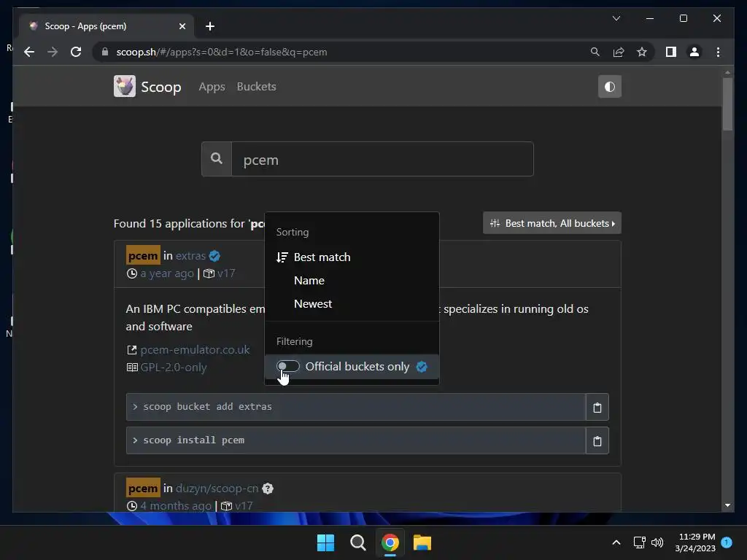Open File Explorer from taskbar
Image resolution: width=747 pixels, height=560 pixels.
[x=422, y=542]
